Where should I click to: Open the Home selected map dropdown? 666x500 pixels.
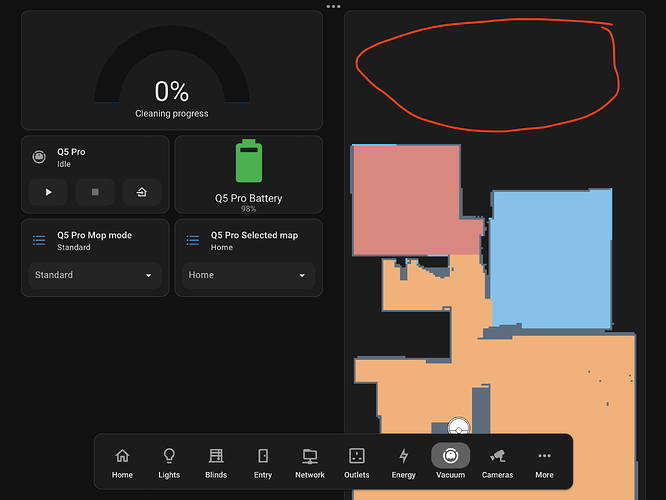tap(248, 275)
